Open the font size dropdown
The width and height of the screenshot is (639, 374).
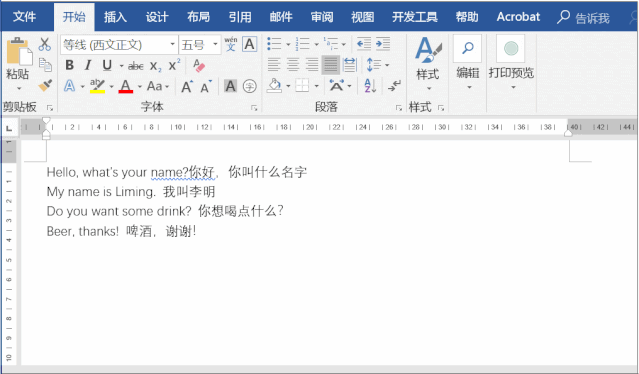tap(216, 44)
